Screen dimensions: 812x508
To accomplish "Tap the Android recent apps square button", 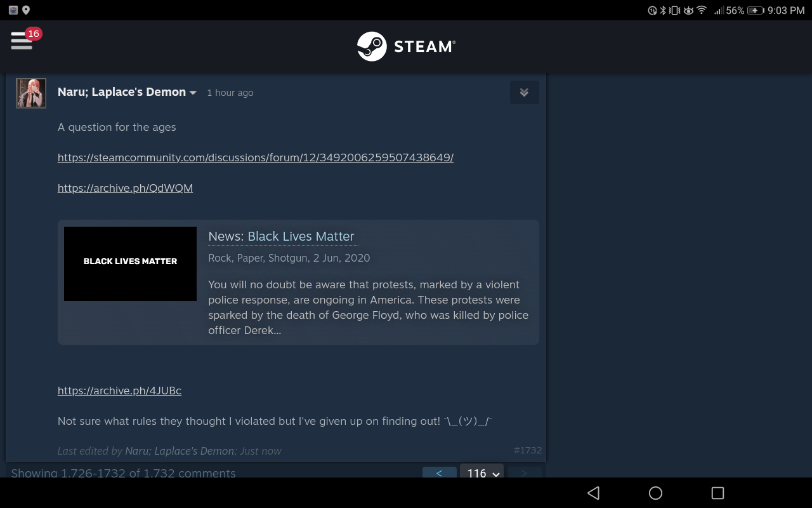I will pos(717,493).
